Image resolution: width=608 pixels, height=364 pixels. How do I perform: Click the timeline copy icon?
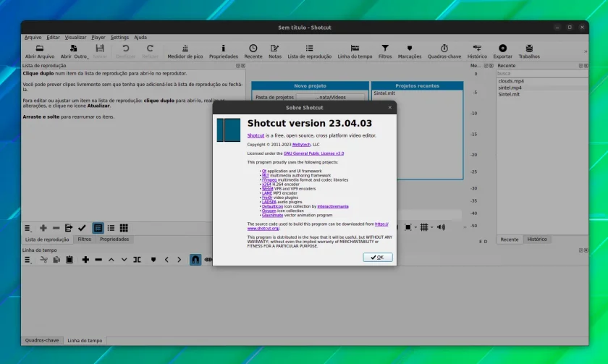tap(56, 260)
